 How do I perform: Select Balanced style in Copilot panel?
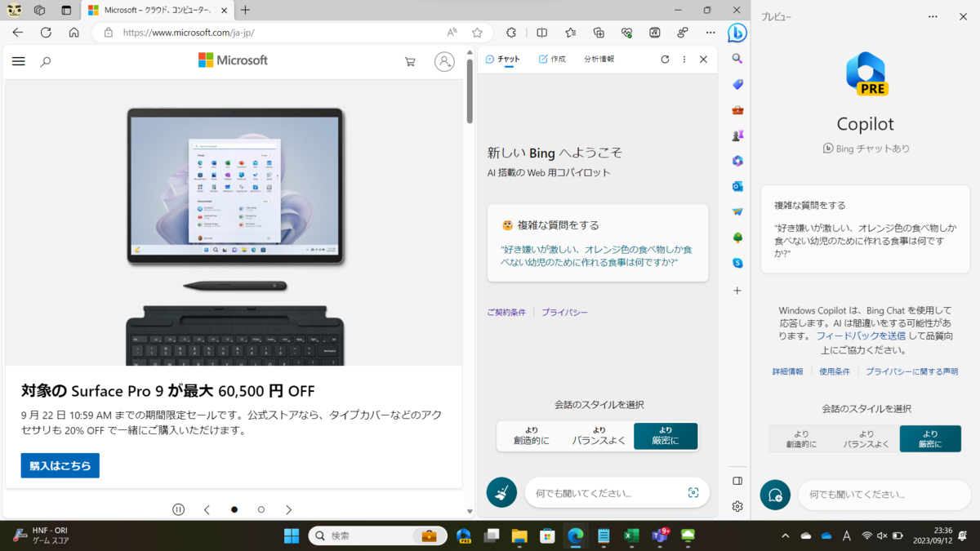coord(866,439)
